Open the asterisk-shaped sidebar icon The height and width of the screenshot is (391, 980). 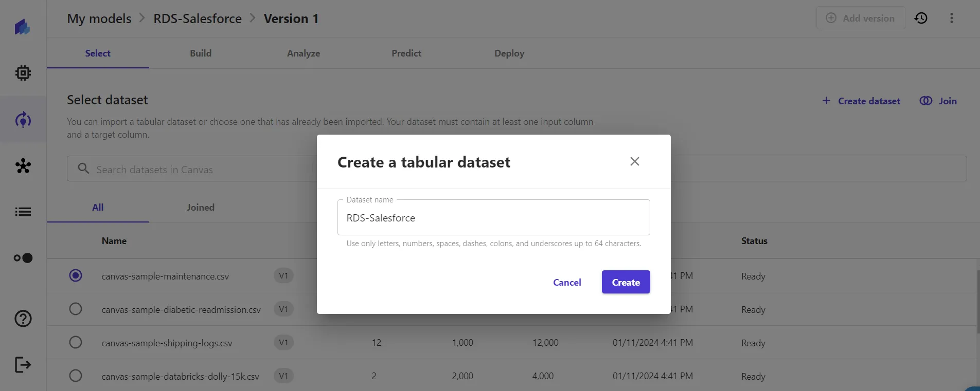23,166
